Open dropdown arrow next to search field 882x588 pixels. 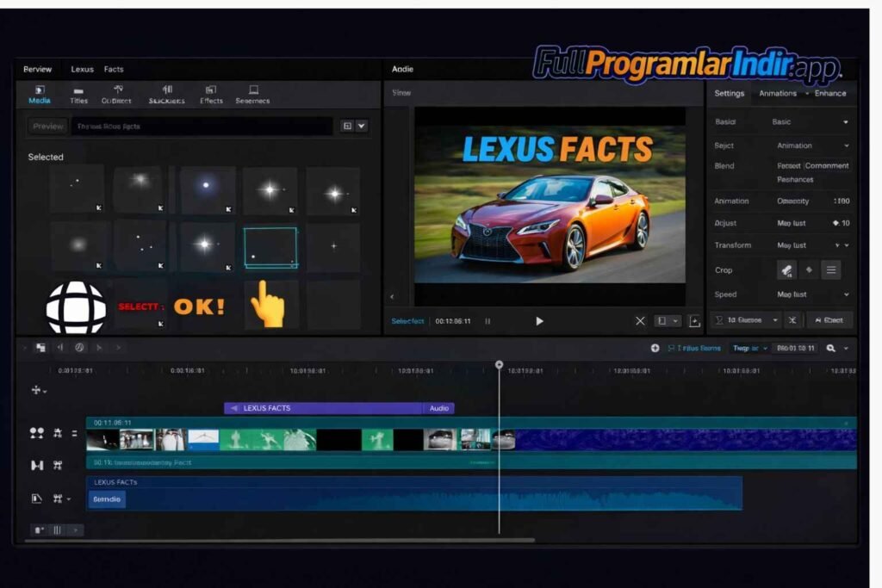coord(362,126)
